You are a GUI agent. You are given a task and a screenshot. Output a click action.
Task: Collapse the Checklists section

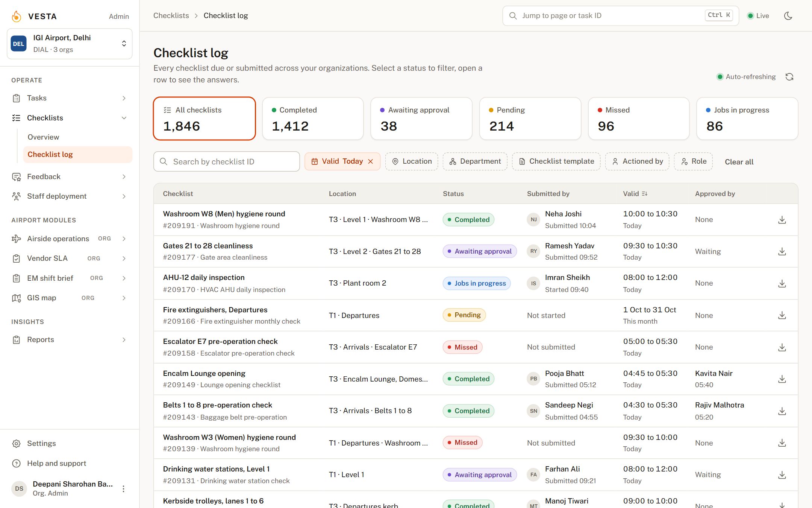[x=70, y=118]
